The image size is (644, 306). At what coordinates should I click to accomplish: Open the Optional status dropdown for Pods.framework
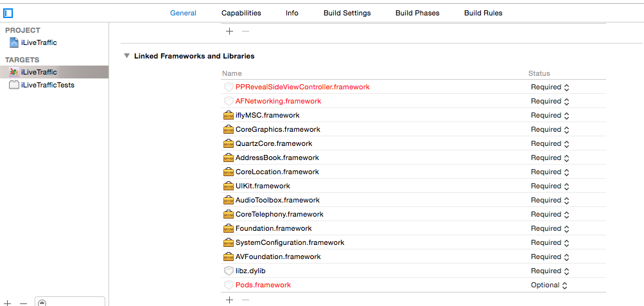pos(549,285)
